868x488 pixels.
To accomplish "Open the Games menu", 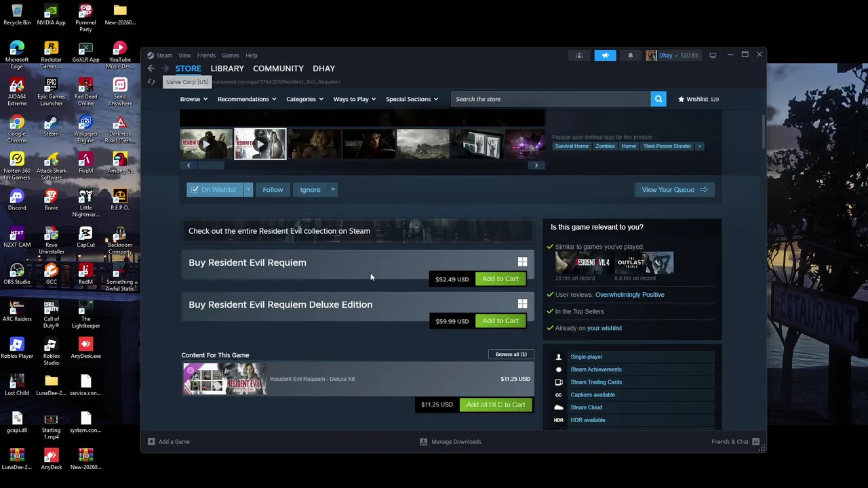I will click(231, 56).
